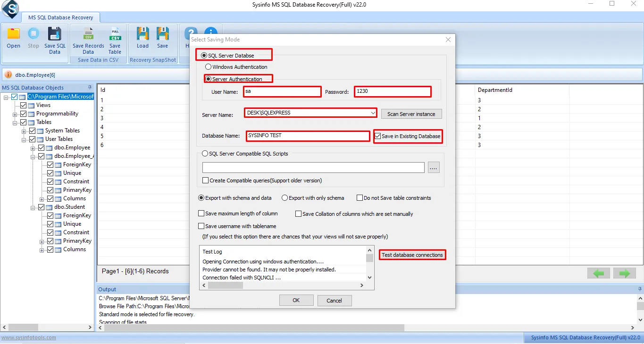
Task: Collapse the User Tables node
Action: coord(24,139)
